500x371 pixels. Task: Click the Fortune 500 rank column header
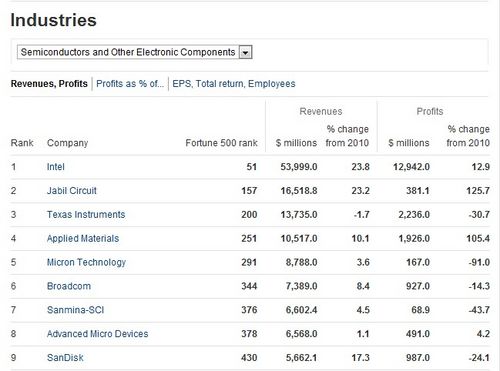tap(221, 143)
